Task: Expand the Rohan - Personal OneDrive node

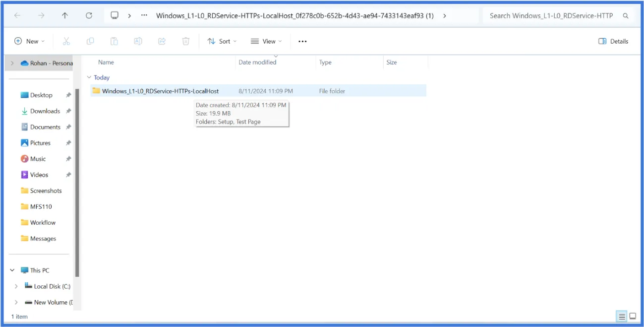Action: [x=12, y=63]
